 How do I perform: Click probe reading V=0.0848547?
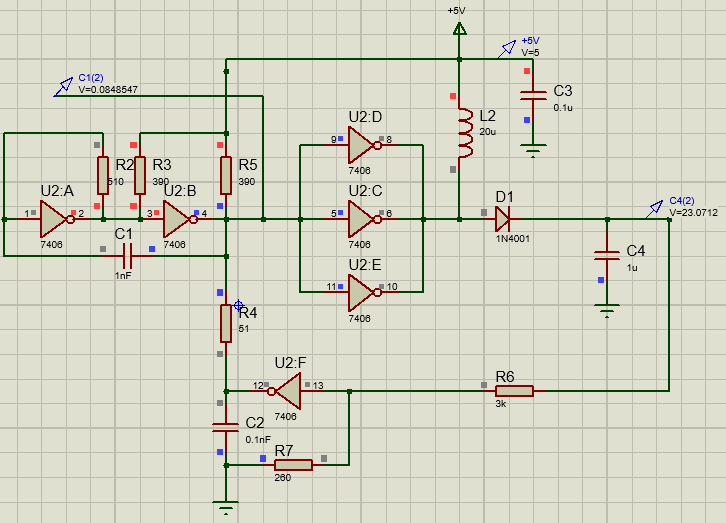pyautogui.click(x=108, y=89)
